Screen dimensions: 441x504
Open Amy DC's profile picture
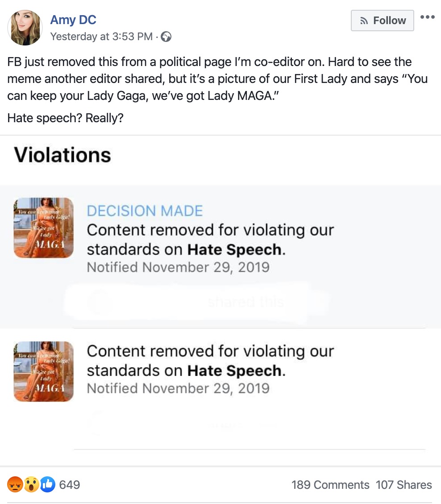pyautogui.click(x=25, y=28)
